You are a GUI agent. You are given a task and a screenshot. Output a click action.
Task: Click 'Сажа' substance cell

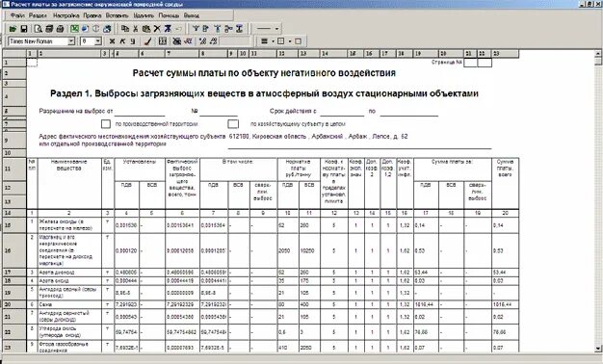pos(69,304)
